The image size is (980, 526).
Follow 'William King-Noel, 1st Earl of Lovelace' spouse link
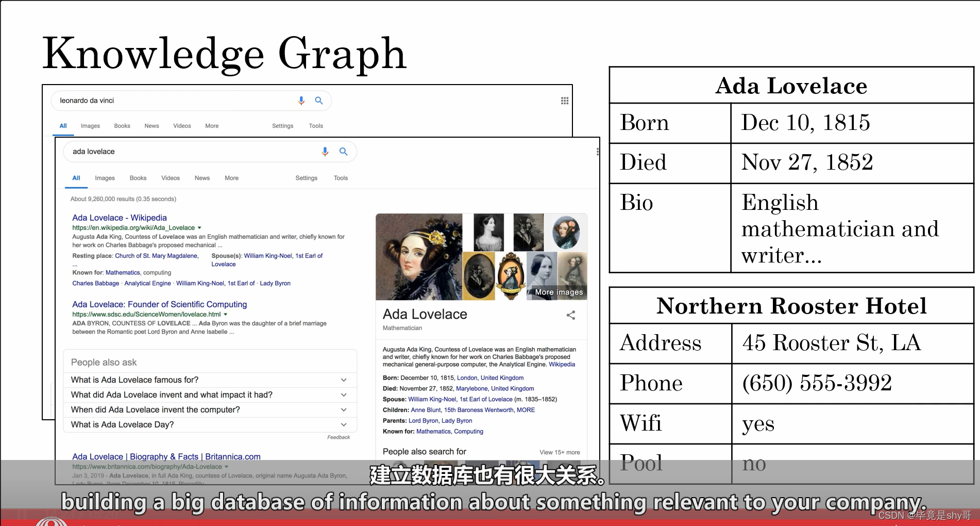[x=460, y=399]
